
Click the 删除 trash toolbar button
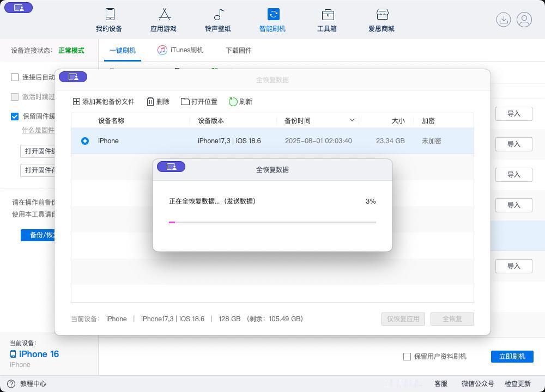pyautogui.click(x=158, y=101)
